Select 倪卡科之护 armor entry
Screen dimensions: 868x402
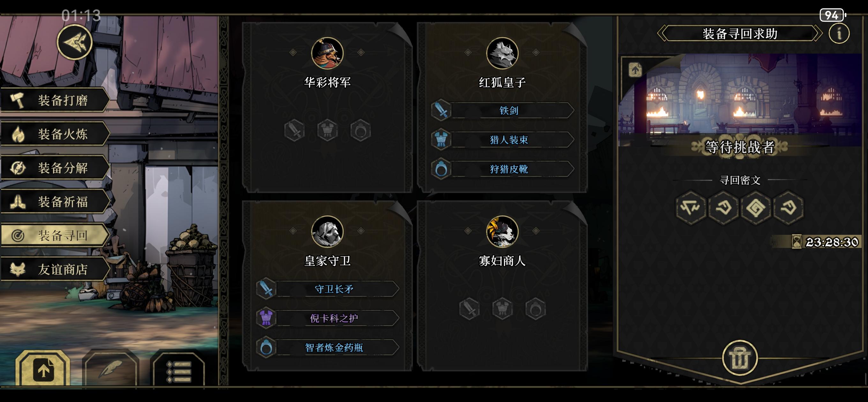[327, 318]
